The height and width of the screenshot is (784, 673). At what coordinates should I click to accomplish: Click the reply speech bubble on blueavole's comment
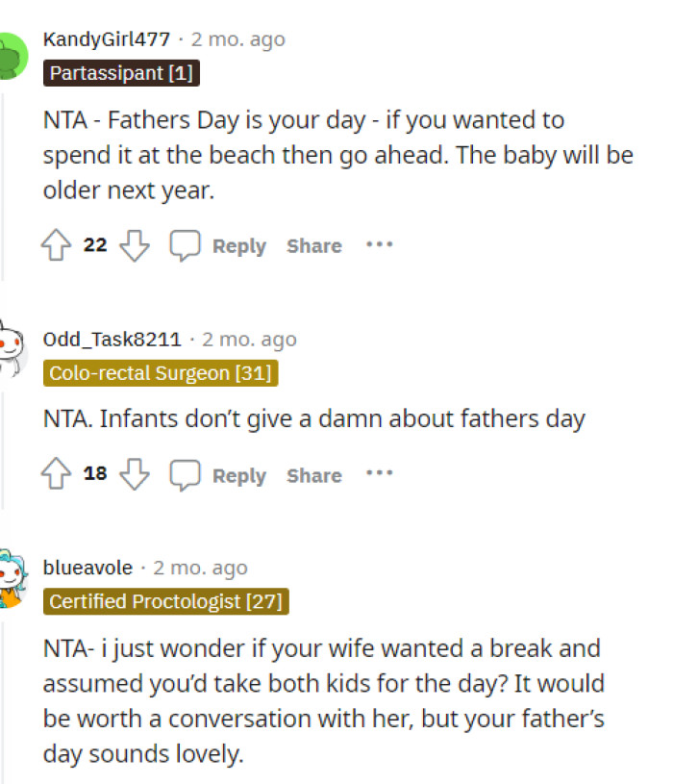tap(186, 781)
